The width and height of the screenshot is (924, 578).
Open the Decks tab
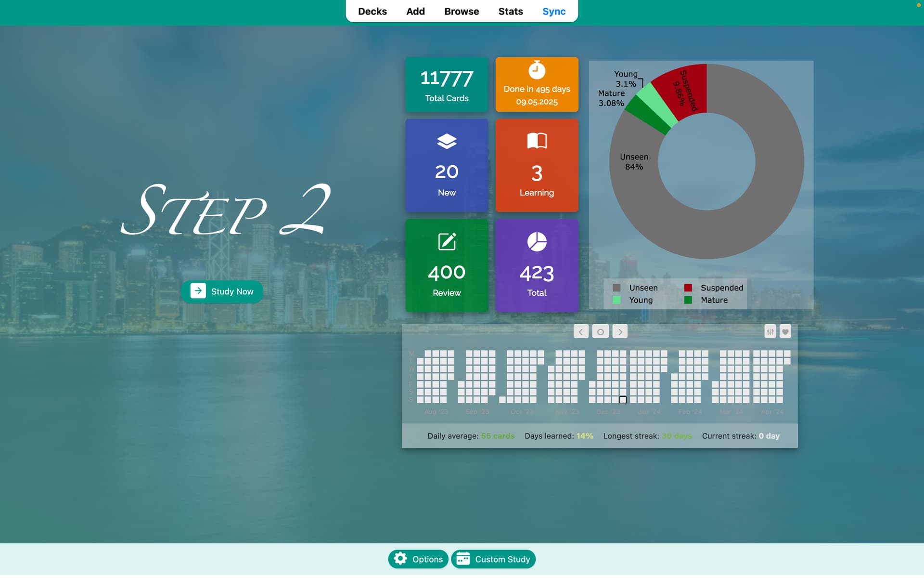(372, 11)
